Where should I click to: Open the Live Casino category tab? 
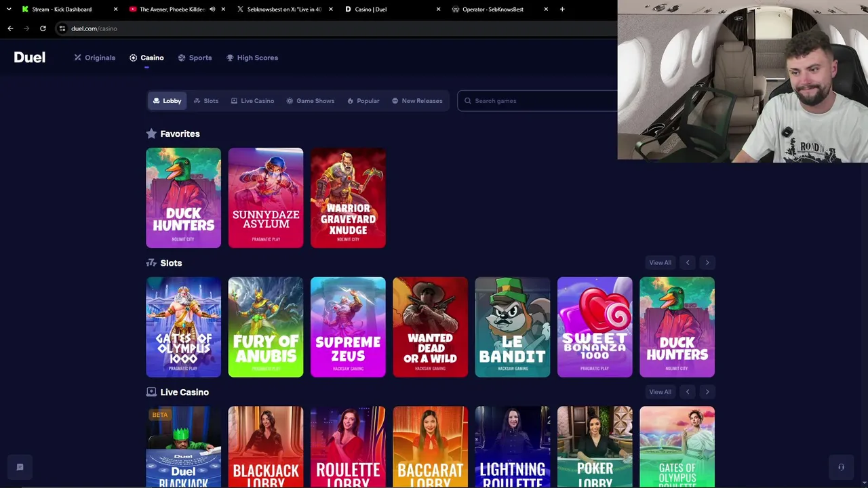click(x=252, y=101)
